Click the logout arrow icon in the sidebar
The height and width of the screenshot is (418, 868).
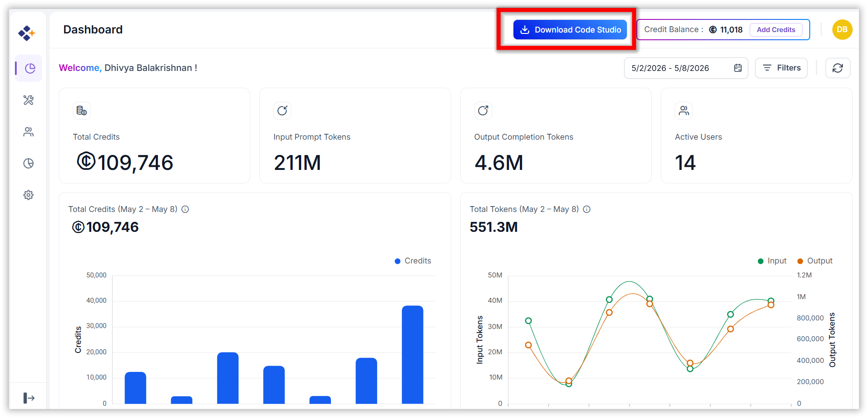pos(29,398)
